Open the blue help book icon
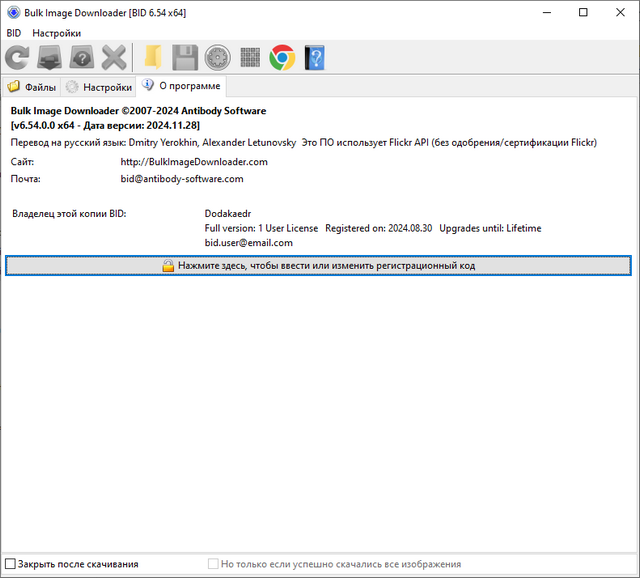Screen dimensions: 640x578 point(315,58)
